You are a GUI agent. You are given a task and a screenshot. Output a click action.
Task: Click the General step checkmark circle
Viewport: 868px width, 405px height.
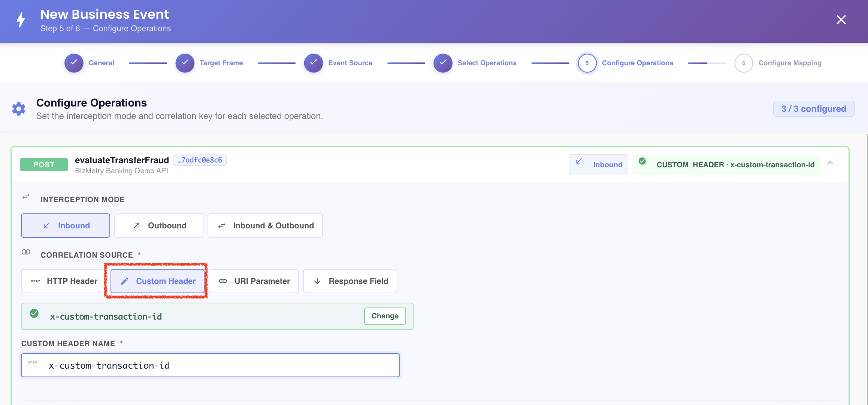pos(74,63)
